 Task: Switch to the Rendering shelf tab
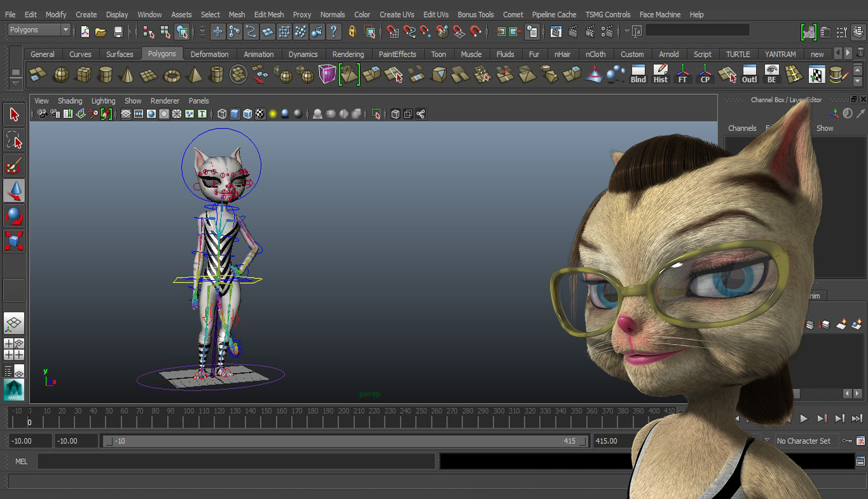click(348, 54)
